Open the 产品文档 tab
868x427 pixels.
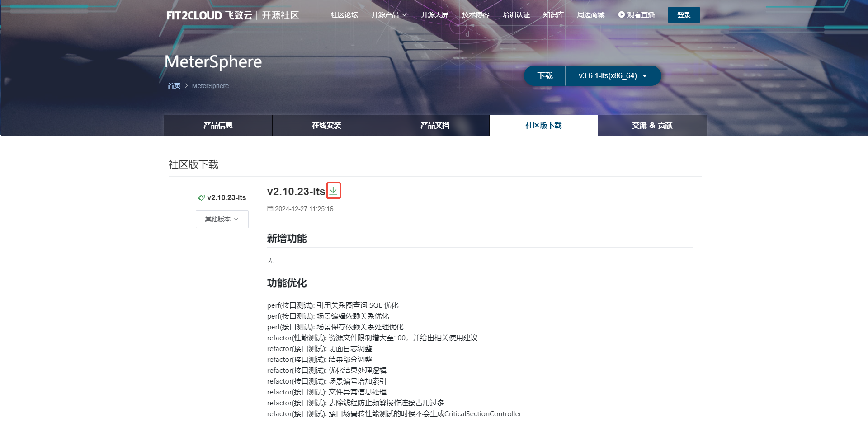point(435,125)
